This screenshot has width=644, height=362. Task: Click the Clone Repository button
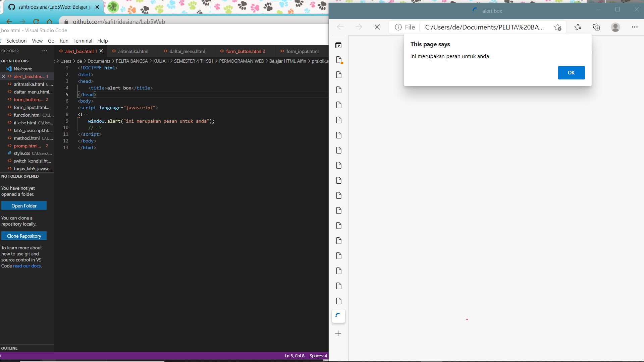point(24,236)
